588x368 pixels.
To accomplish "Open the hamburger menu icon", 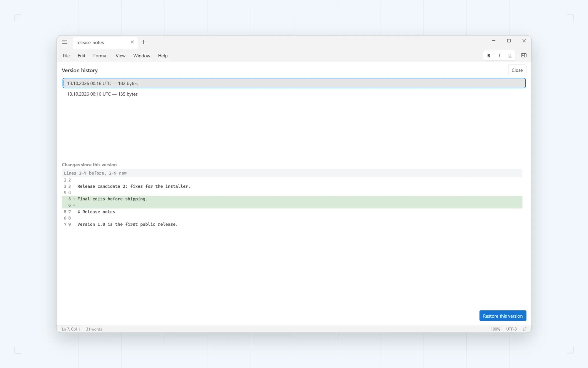I will (x=64, y=42).
